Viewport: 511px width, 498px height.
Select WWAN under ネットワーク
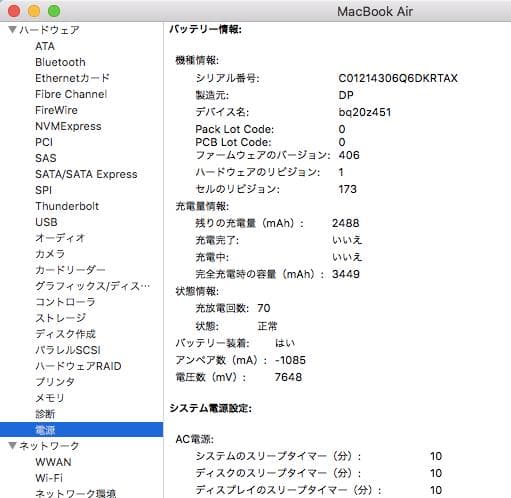[x=53, y=462]
